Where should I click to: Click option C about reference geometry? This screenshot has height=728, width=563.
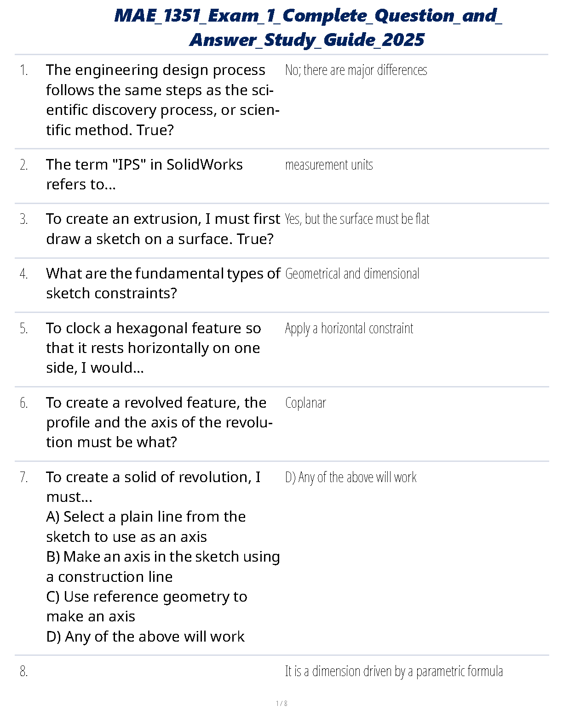tap(147, 606)
